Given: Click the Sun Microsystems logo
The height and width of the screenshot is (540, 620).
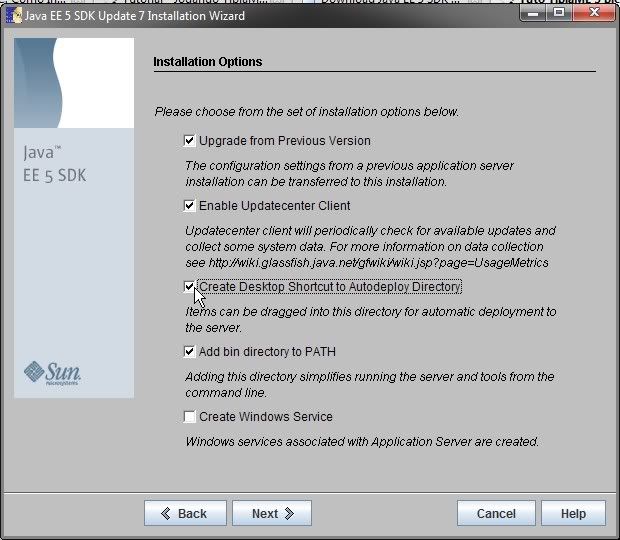Looking at the screenshot, I should [x=51, y=373].
